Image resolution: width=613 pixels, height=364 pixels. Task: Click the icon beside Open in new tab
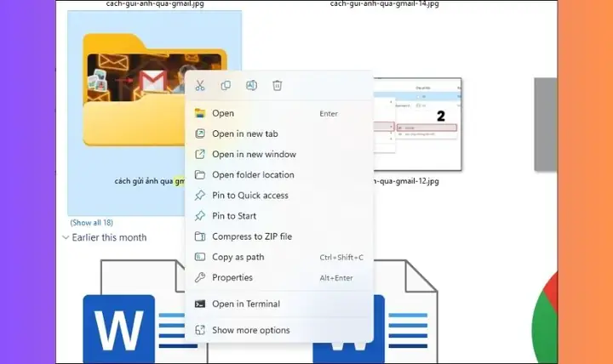200,134
